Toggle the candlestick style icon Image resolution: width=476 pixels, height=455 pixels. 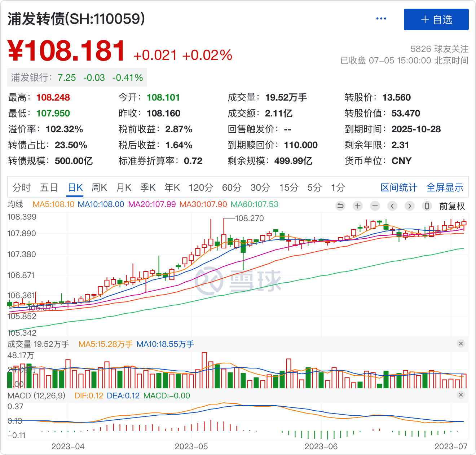point(427,206)
